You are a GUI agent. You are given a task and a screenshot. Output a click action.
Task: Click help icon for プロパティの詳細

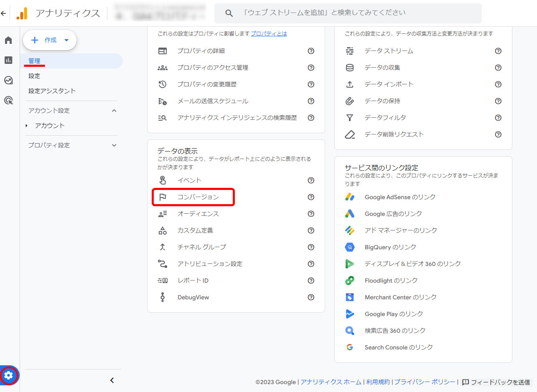coord(311,51)
